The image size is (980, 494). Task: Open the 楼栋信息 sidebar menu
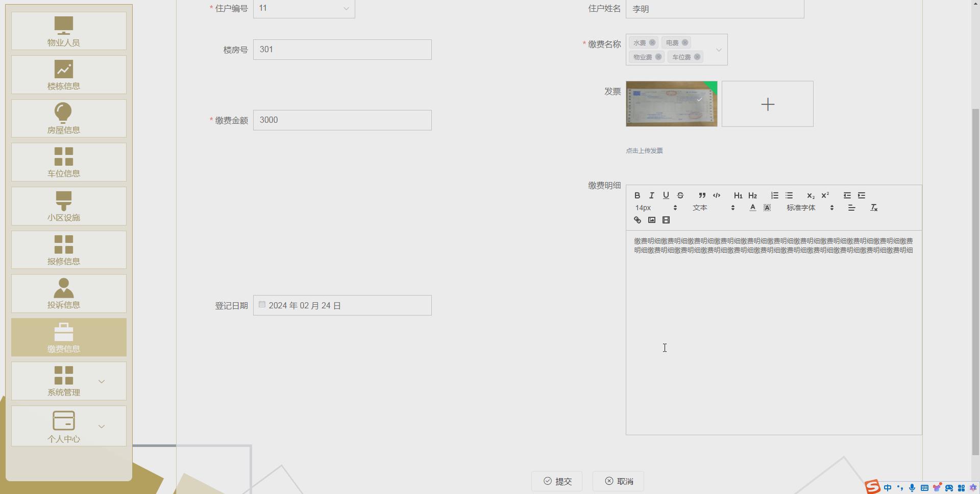(x=69, y=75)
